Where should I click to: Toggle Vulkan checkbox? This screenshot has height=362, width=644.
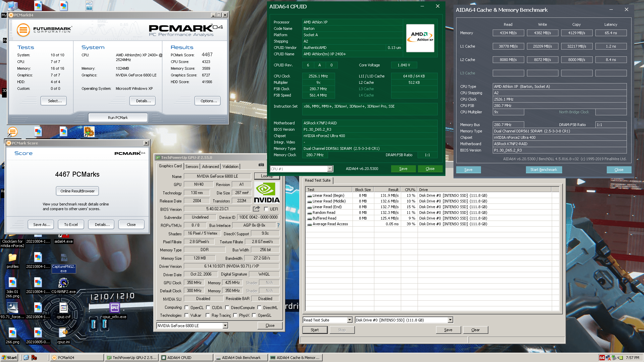point(186,315)
